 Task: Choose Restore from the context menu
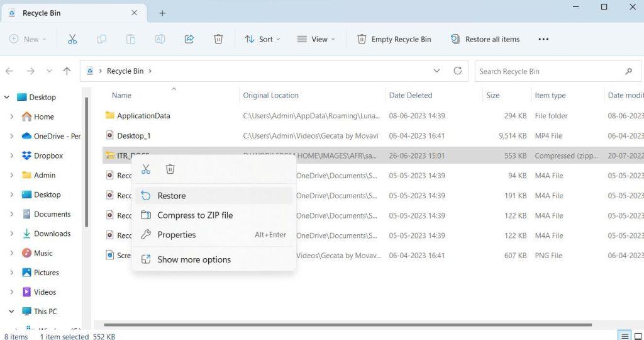pos(214,196)
